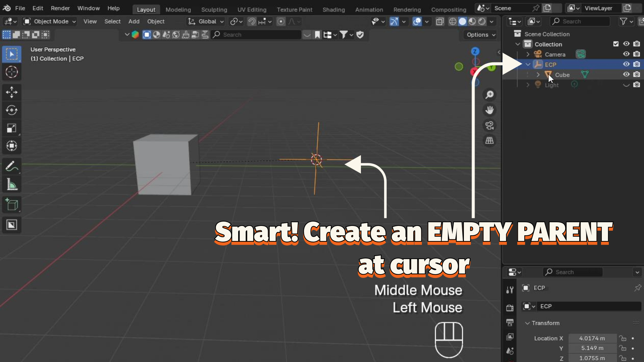
Task: Toggle camera view in viewport
Action: pos(489,126)
